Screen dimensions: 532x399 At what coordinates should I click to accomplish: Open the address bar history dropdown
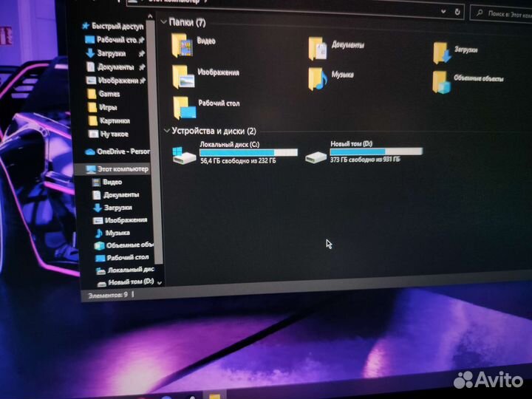(443, 12)
